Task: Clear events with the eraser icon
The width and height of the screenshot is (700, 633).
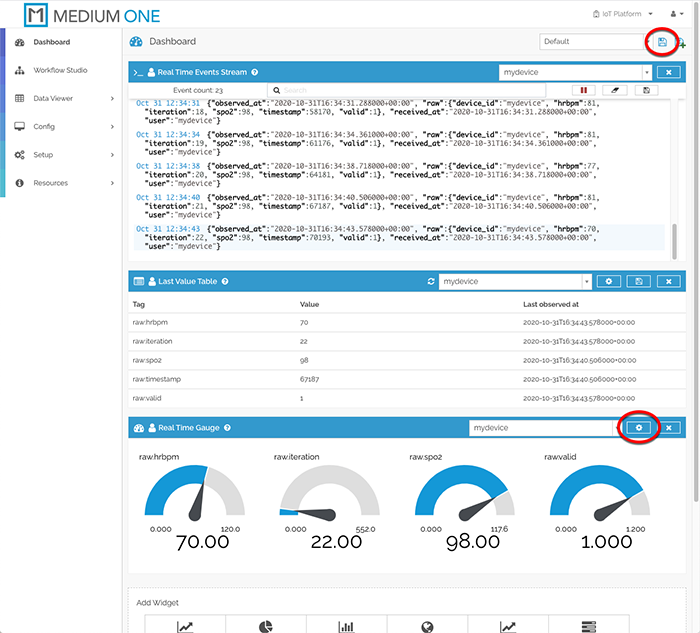Action: [x=615, y=90]
